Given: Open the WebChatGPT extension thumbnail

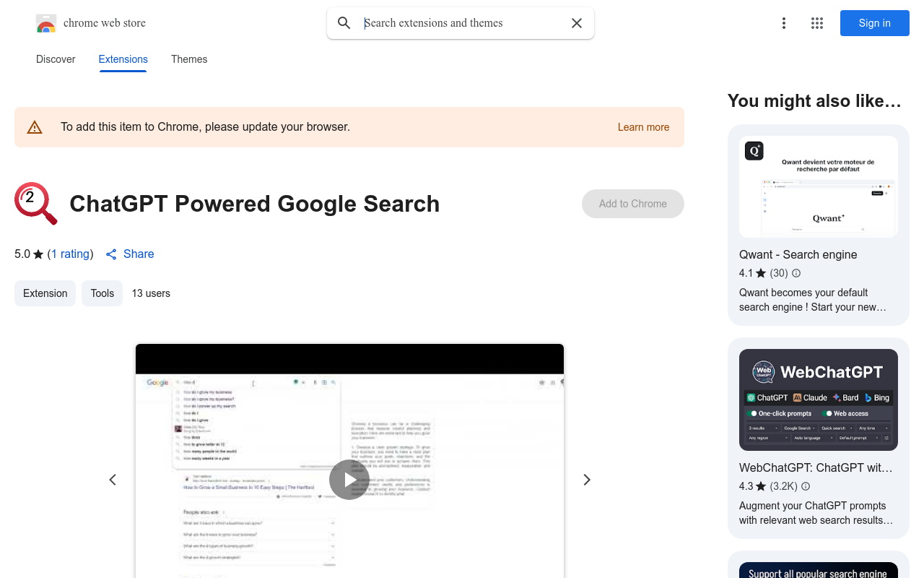Looking at the screenshot, I should pos(819,400).
